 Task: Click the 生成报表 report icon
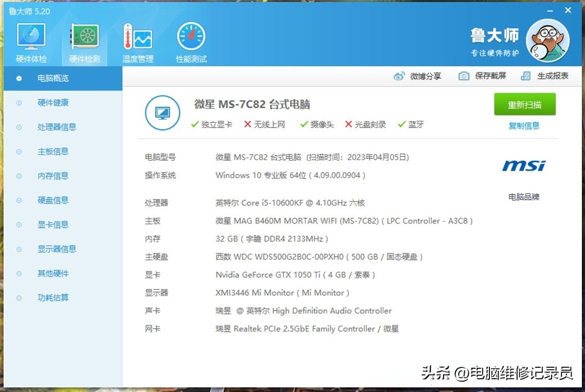pyautogui.click(x=525, y=76)
